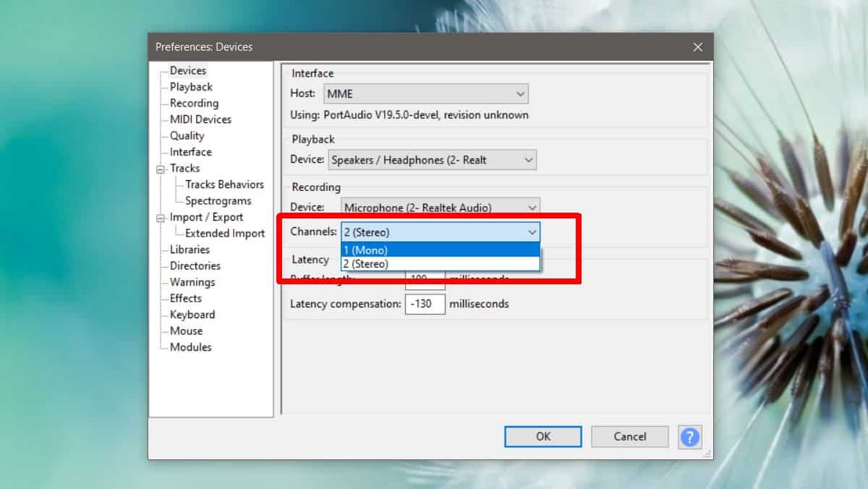The height and width of the screenshot is (489, 868).
Task: Open Keyboard preferences
Action: point(192,315)
